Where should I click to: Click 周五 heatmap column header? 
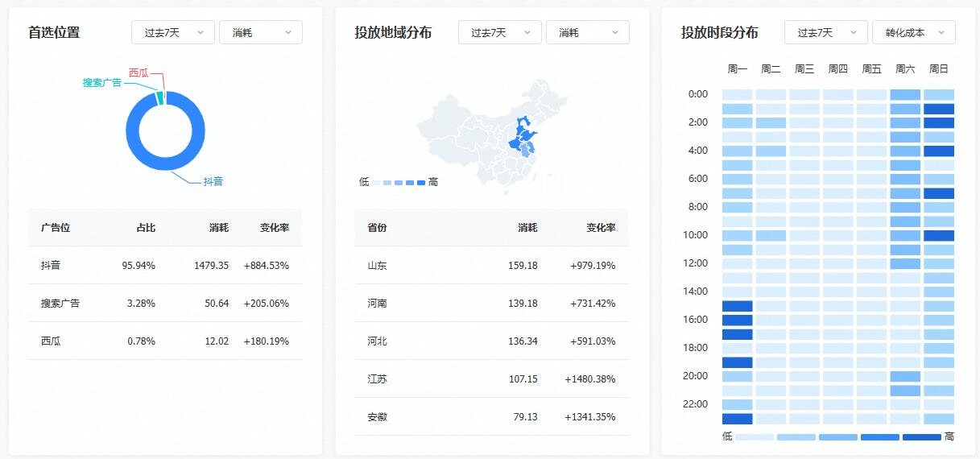[x=871, y=69]
